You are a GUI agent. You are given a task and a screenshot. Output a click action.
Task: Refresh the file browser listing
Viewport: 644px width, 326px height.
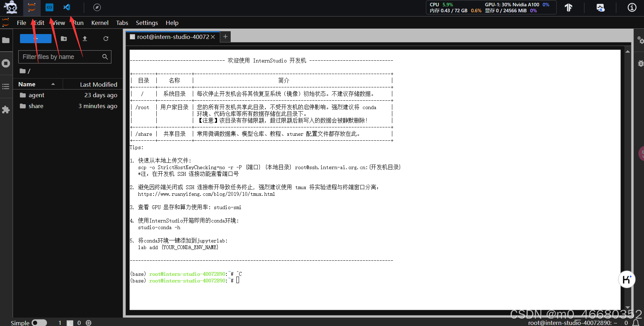[x=106, y=39]
